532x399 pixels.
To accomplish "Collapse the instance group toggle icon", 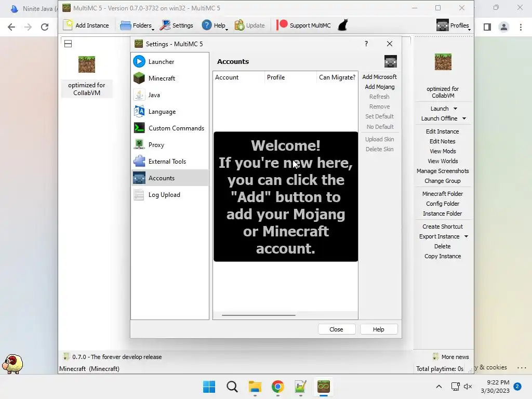I will coord(68,44).
